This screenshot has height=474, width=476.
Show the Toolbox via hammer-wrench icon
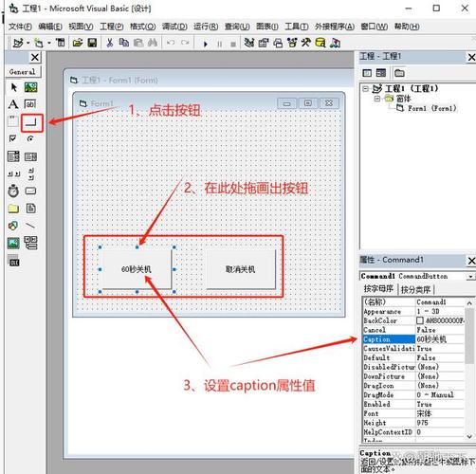coord(305,43)
